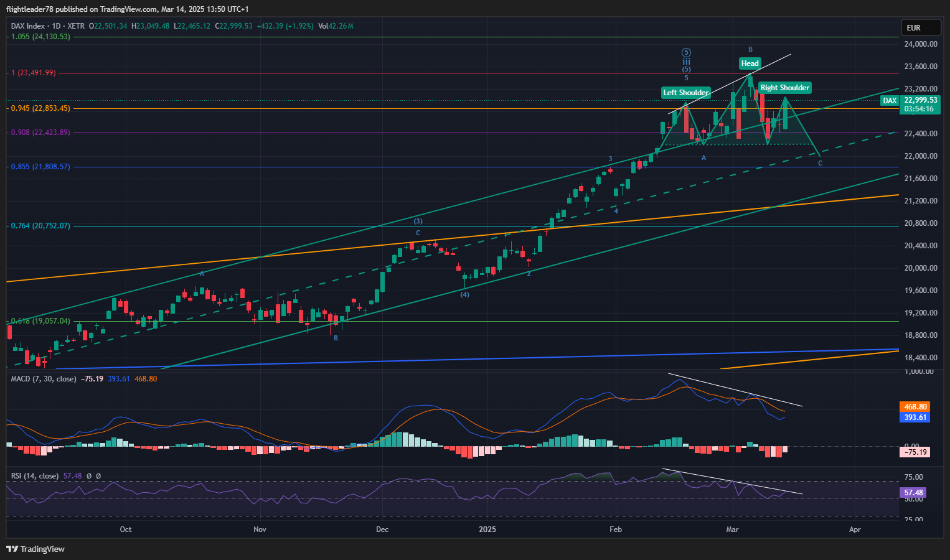950x560 pixels.
Task: Click the orange MACD value tag 468.80
Action: (915, 407)
